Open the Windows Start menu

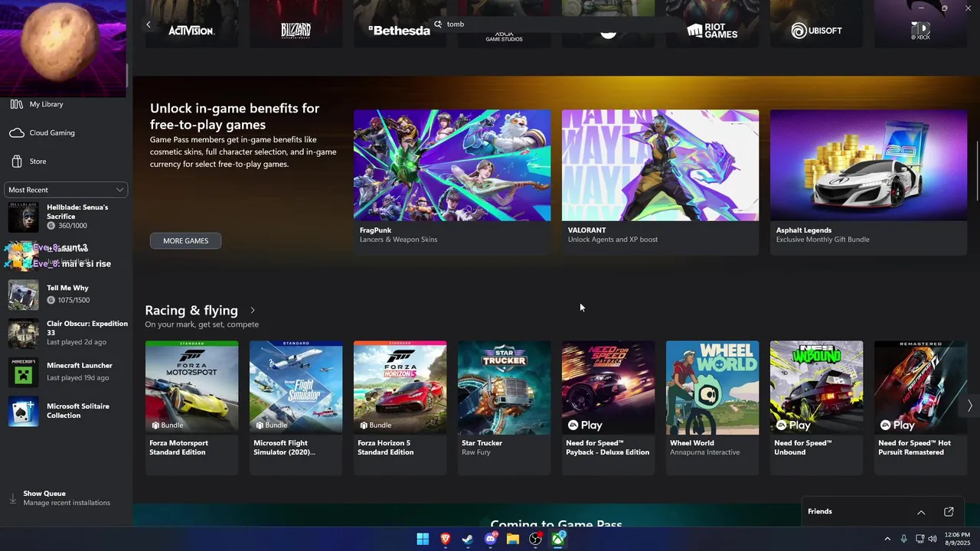pos(423,540)
